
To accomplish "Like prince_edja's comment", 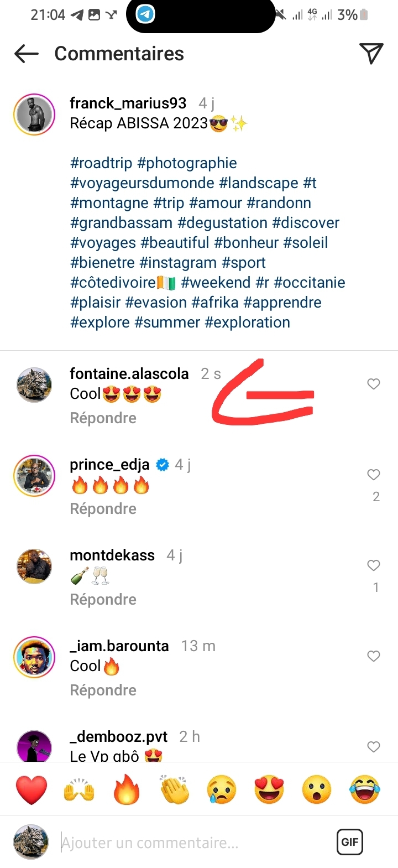I will point(374,475).
